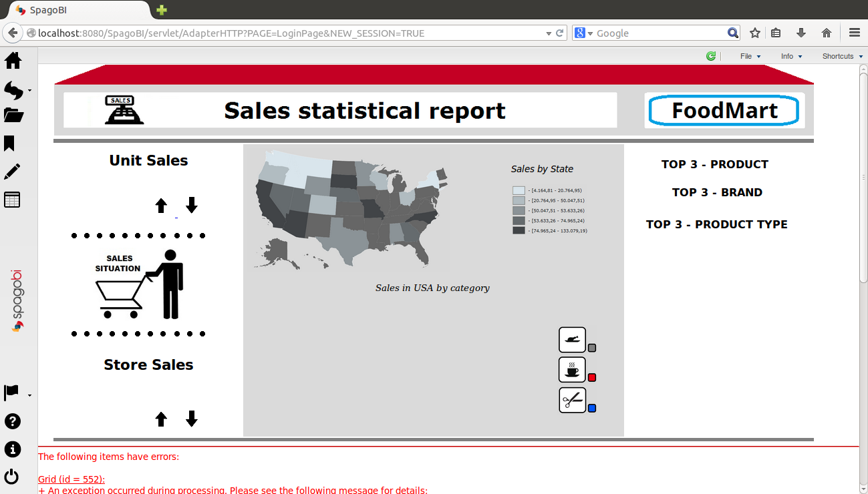Click the search magnifier icon

(x=733, y=33)
